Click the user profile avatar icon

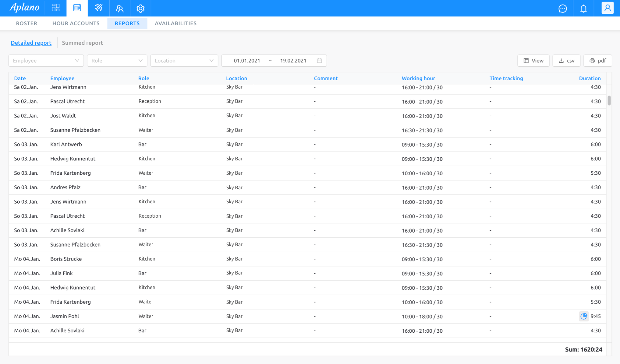point(608,8)
